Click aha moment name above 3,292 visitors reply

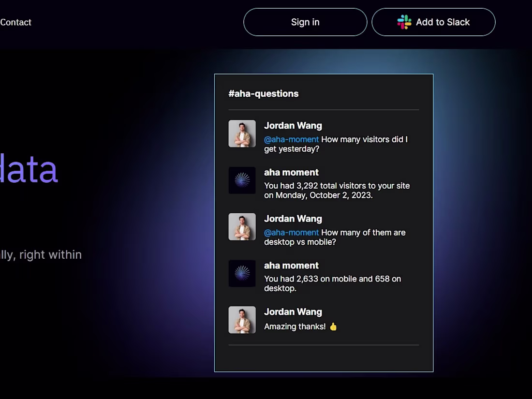(x=292, y=172)
